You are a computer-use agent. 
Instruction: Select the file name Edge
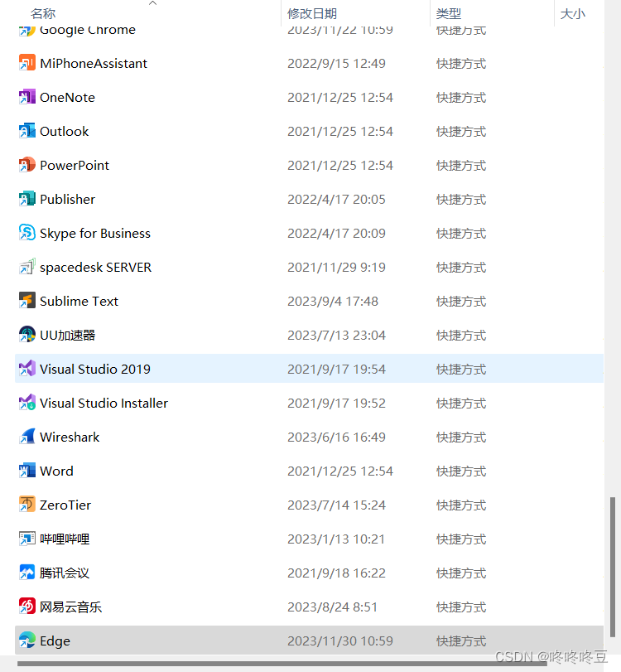pos(55,641)
